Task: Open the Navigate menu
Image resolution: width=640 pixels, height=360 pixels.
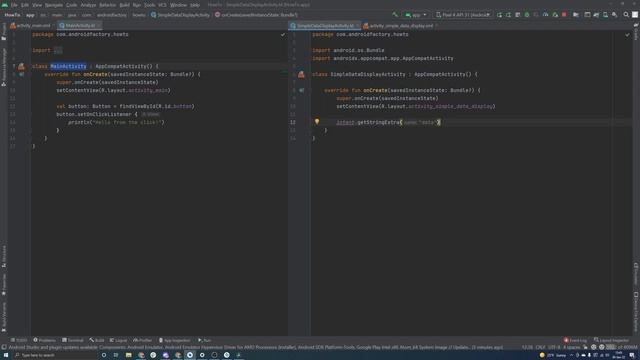Action: click(53, 5)
